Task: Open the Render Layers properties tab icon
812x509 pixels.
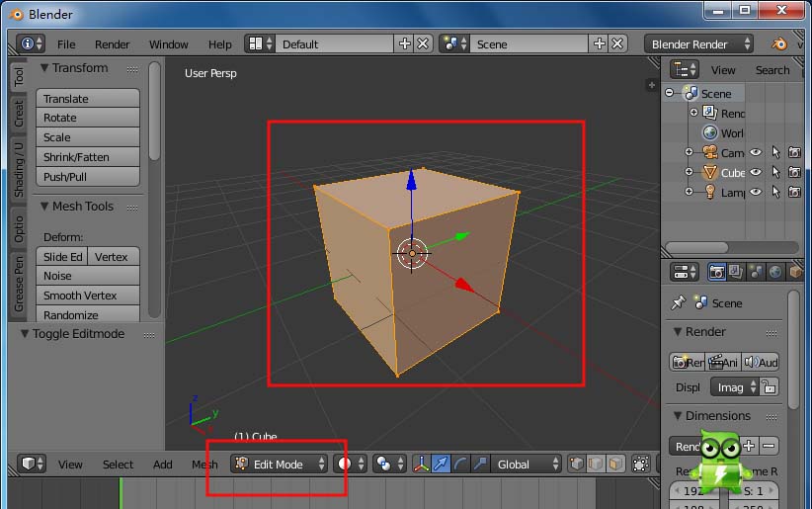Action: [736, 272]
